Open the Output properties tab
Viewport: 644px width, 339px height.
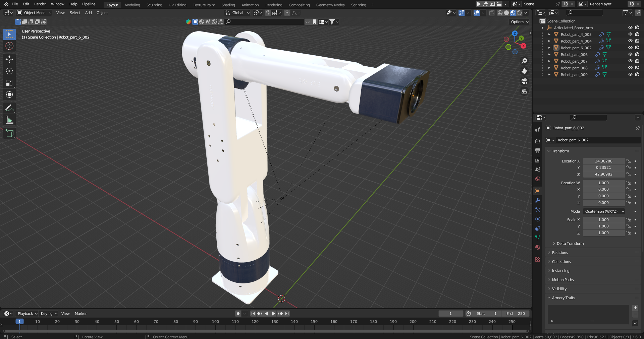(538, 150)
